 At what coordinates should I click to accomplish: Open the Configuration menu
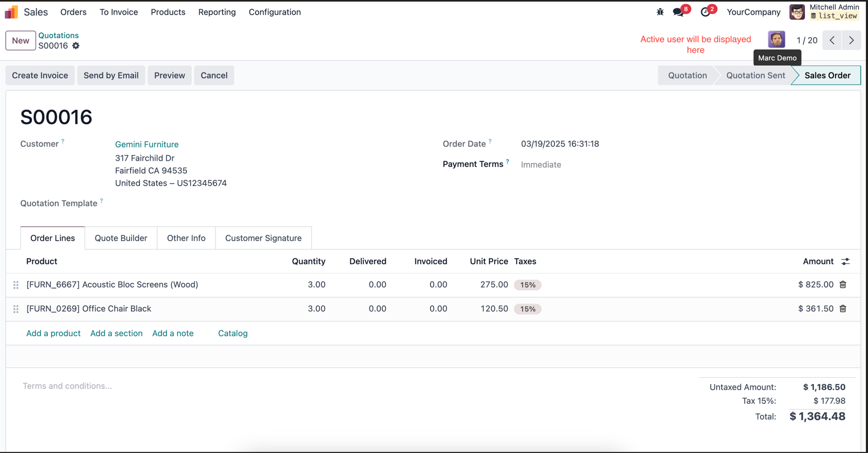click(275, 12)
